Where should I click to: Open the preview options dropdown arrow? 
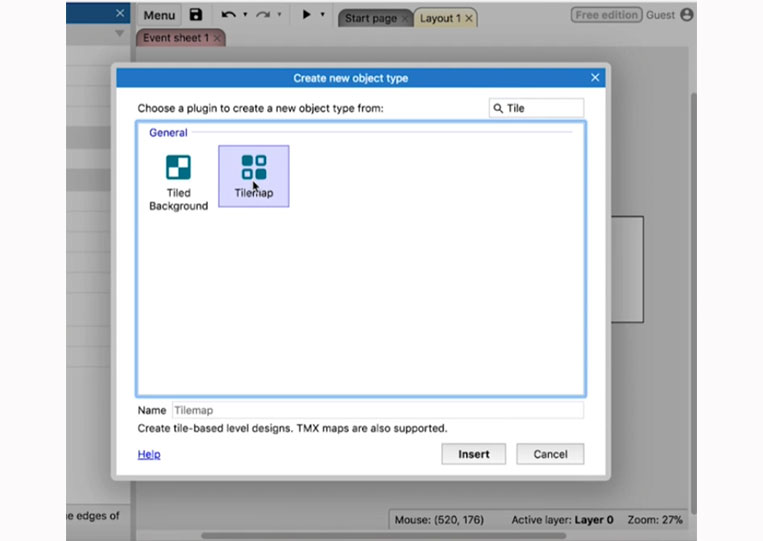(x=322, y=15)
